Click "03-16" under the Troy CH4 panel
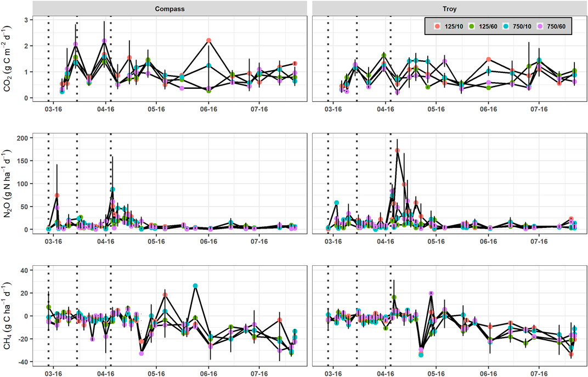 click(333, 374)
